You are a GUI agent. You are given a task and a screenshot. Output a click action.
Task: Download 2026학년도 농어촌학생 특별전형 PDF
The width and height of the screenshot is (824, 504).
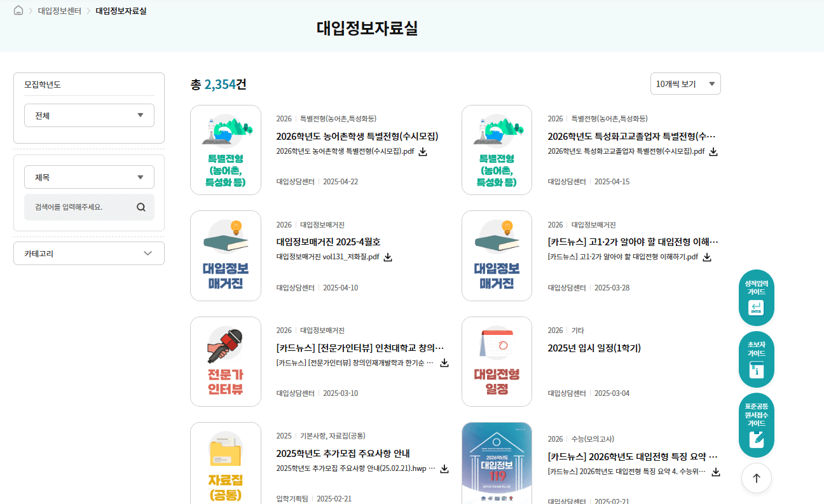pyautogui.click(x=422, y=151)
